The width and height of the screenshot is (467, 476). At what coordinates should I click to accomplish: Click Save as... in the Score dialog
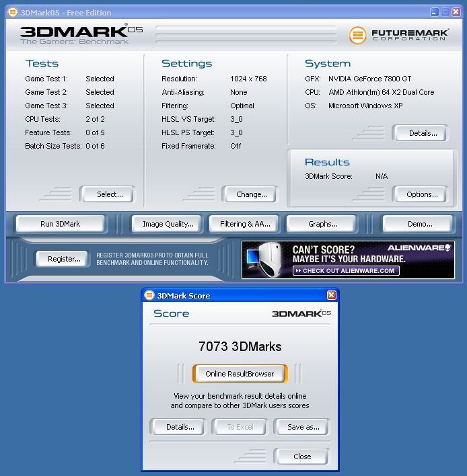[303, 427]
